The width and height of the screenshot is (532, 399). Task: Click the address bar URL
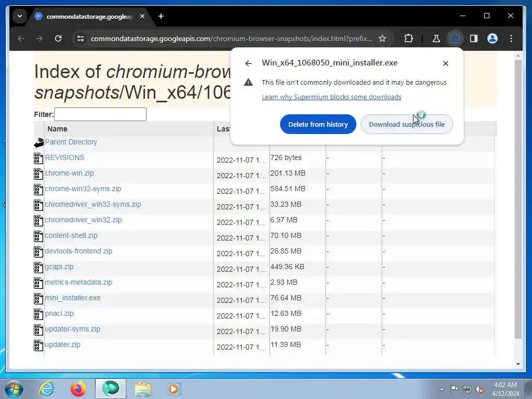click(231, 38)
